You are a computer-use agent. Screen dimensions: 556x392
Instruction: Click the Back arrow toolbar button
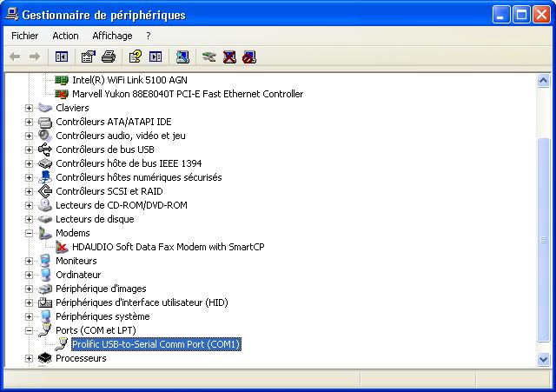(x=15, y=56)
